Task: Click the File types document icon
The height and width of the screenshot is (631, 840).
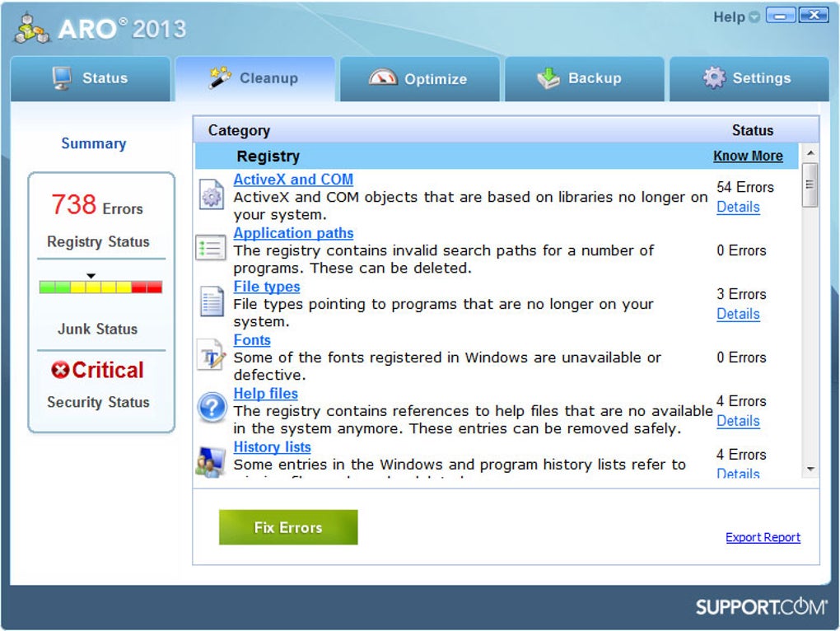Action: point(212,301)
